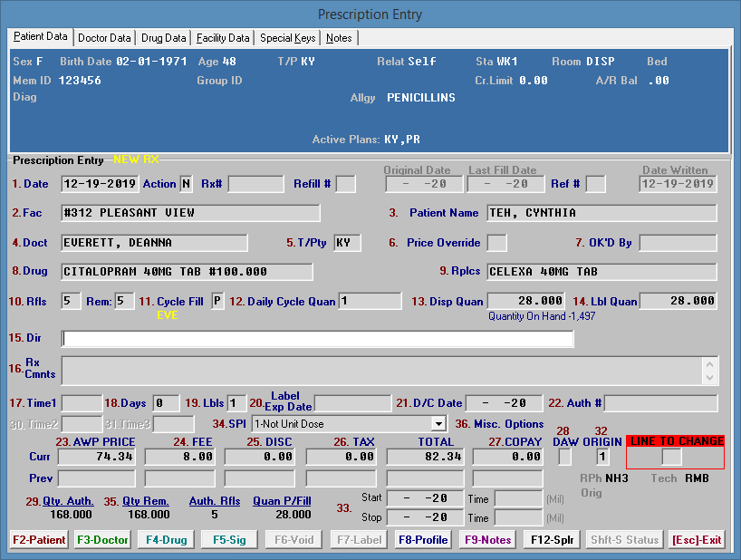Click the Misc. Options label
The image size is (741, 560).
(x=508, y=423)
